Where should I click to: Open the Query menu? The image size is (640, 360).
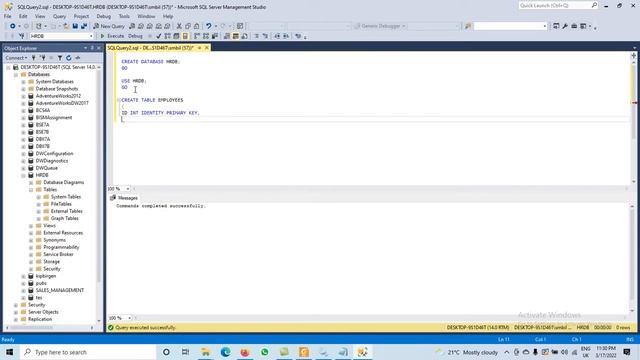pyautogui.click(x=59, y=16)
